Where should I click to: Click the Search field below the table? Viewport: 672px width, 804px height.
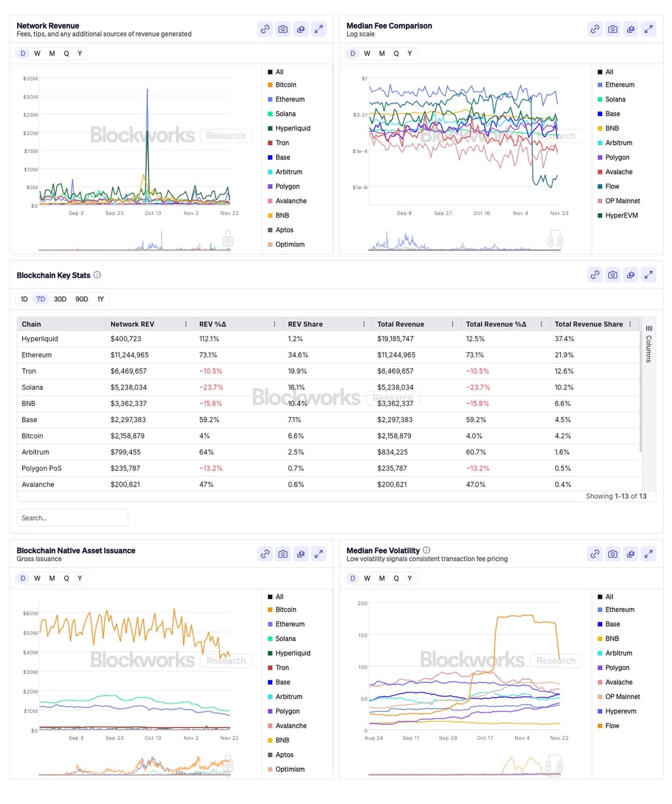[72, 518]
